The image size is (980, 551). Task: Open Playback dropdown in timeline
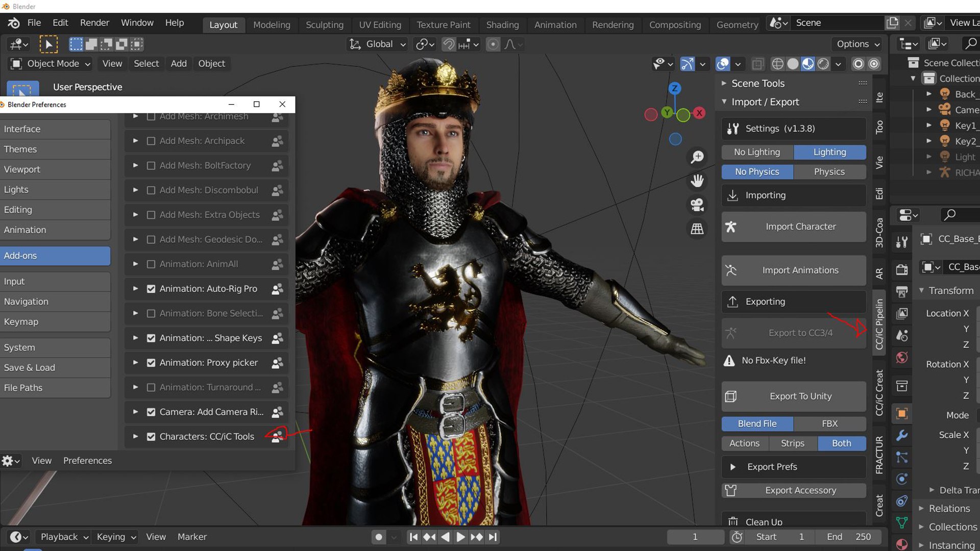pos(64,537)
